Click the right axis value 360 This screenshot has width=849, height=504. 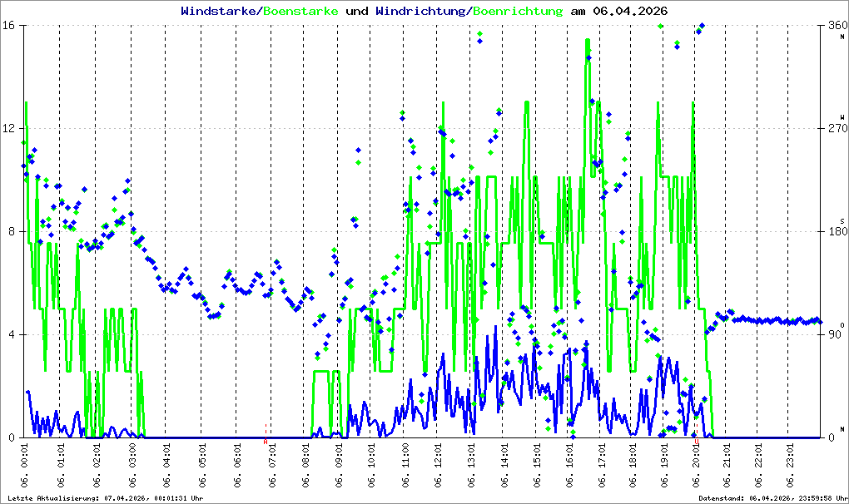[x=837, y=26]
